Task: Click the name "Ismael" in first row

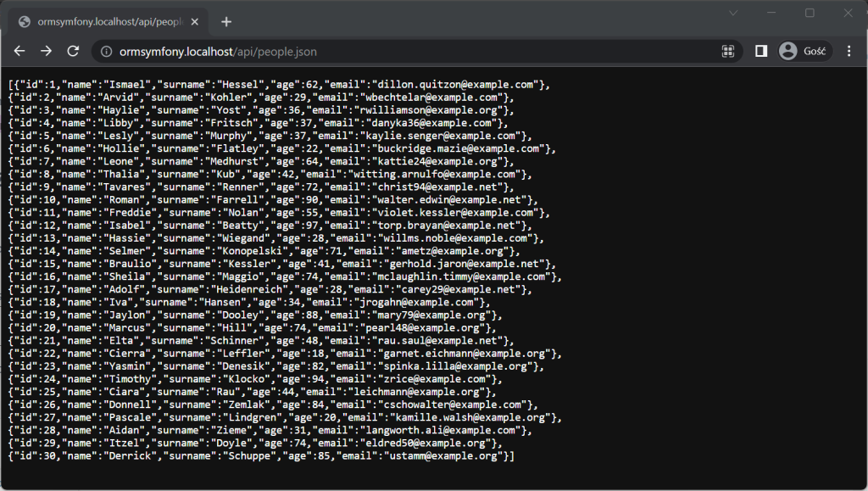Action: click(127, 85)
